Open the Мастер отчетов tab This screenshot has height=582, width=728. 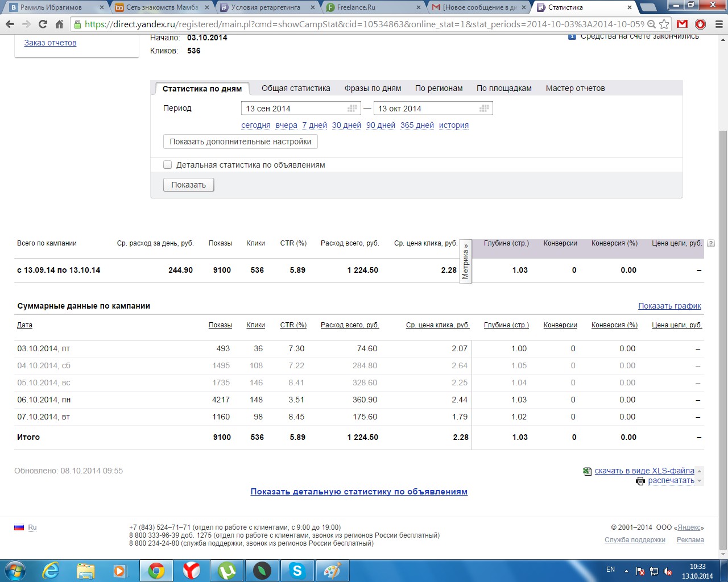point(575,89)
